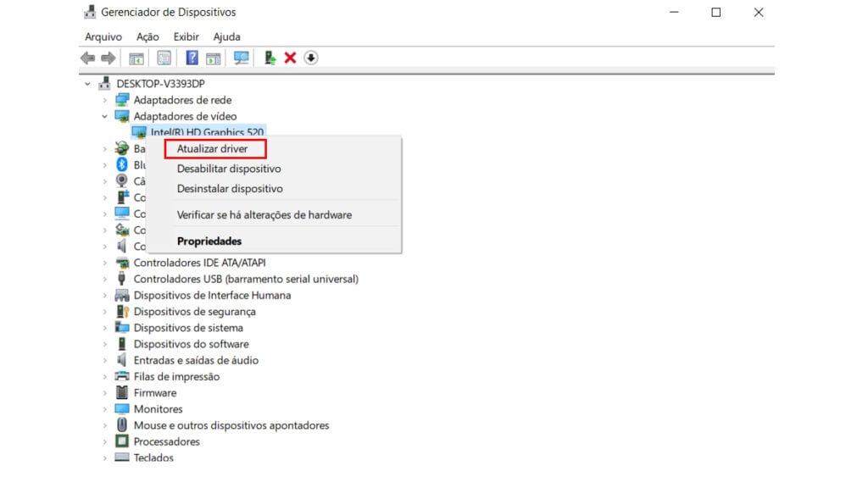Choose Verificar se há alterações de hardware
Viewport: 868px width, 488px height.
(264, 214)
